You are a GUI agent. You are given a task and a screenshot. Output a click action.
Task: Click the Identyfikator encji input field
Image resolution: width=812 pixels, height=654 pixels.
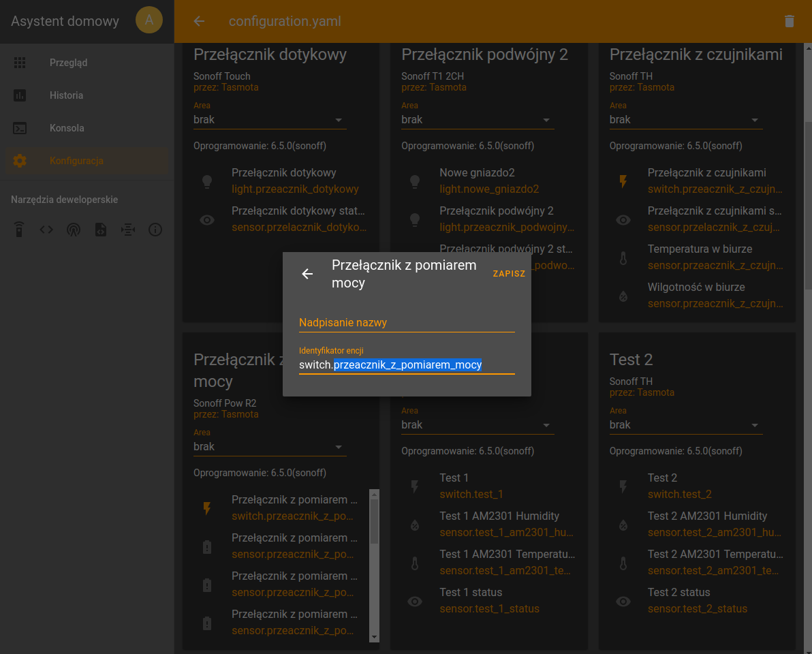[407, 364]
